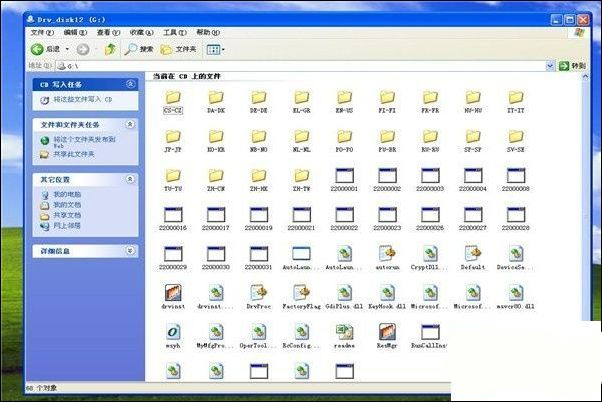Open the 帮助(H) menu
Screen dimensions: 602x402
(x=208, y=33)
